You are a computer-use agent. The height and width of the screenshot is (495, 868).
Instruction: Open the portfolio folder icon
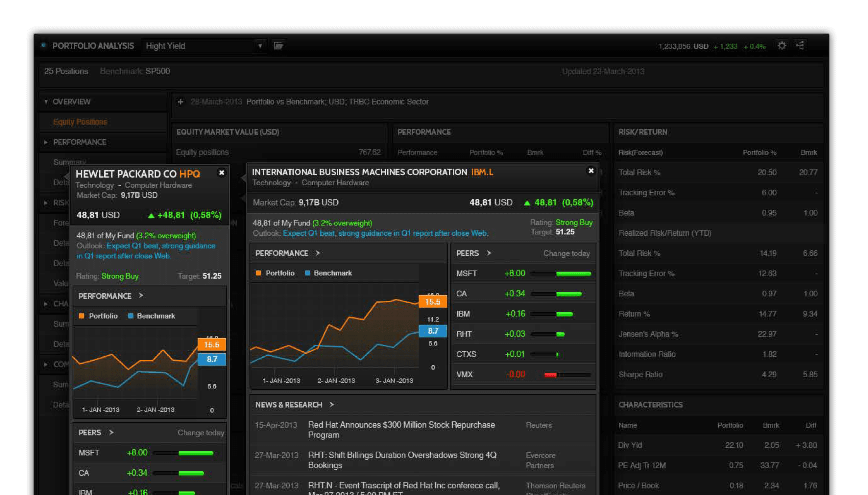pyautogui.click(x=278, y=46)
